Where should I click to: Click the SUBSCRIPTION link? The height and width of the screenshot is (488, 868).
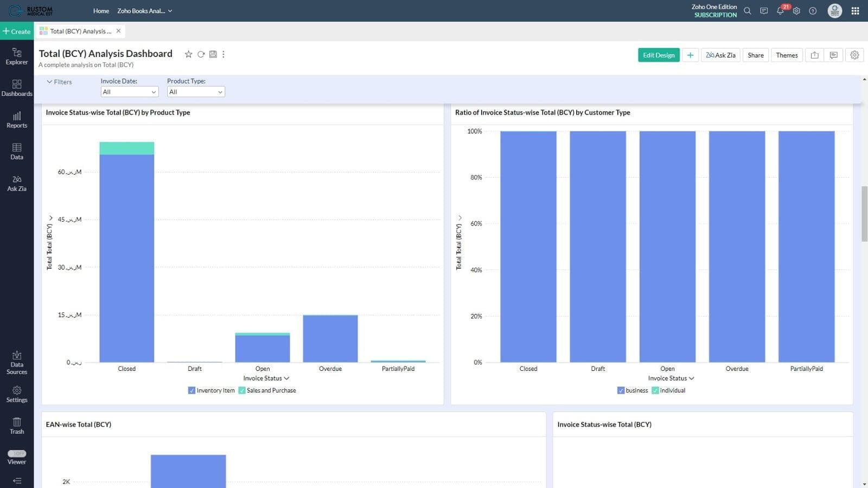tap(716, 15)
